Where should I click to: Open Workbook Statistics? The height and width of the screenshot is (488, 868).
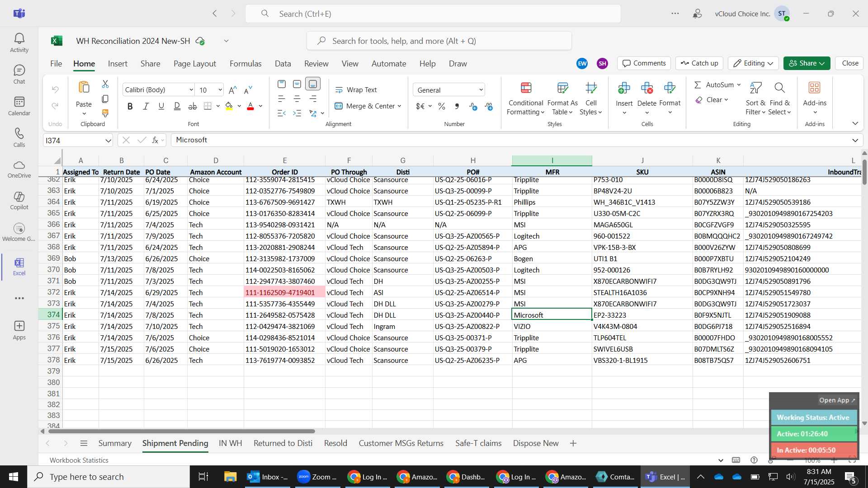click(x=79, y=460)
